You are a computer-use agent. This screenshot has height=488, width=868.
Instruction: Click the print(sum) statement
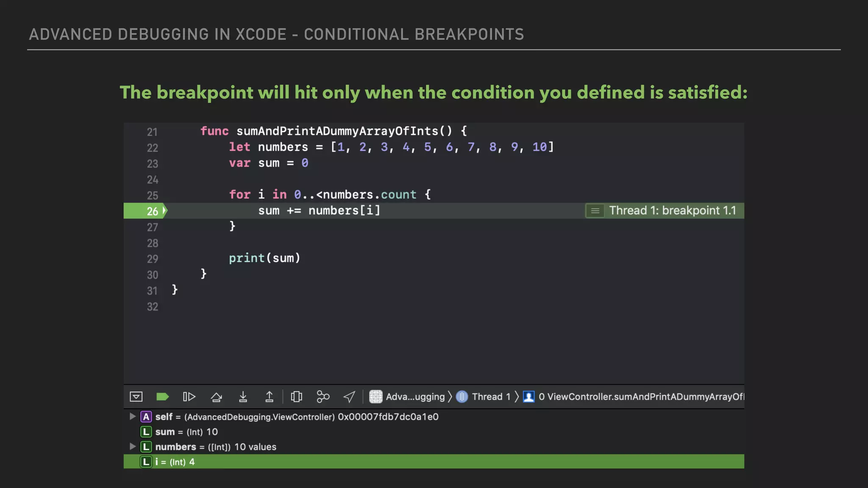coord(264,258)
